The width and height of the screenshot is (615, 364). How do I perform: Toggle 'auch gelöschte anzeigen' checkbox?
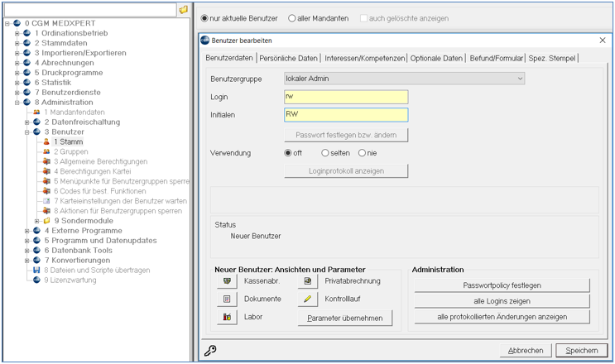(x=363, y=18)
